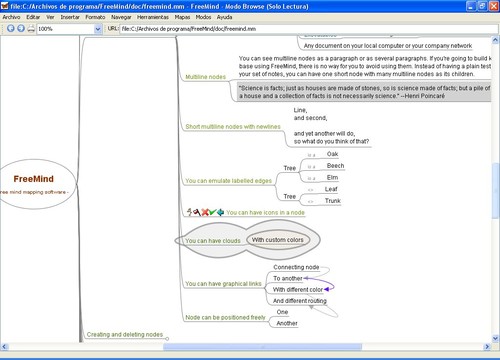Expand the Creating and deleting nodes fold circle
Image resolution: width=500 pixels, height=360 pixels.
click(167, 339)
